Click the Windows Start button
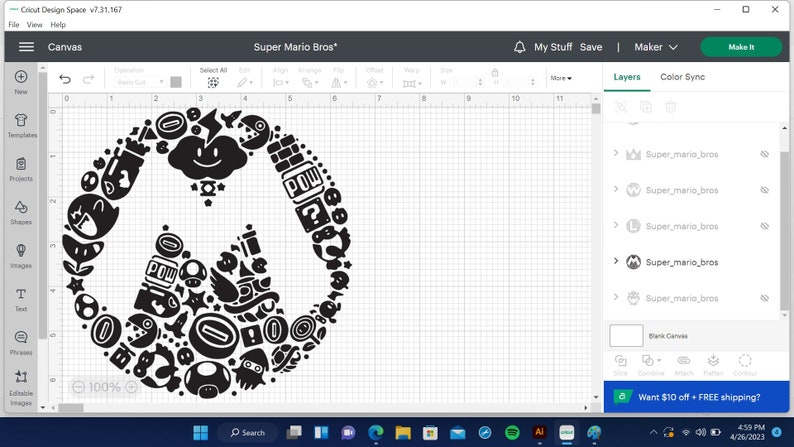The width and height of the screenshot is (794, 447). click(x=201, y=433)
